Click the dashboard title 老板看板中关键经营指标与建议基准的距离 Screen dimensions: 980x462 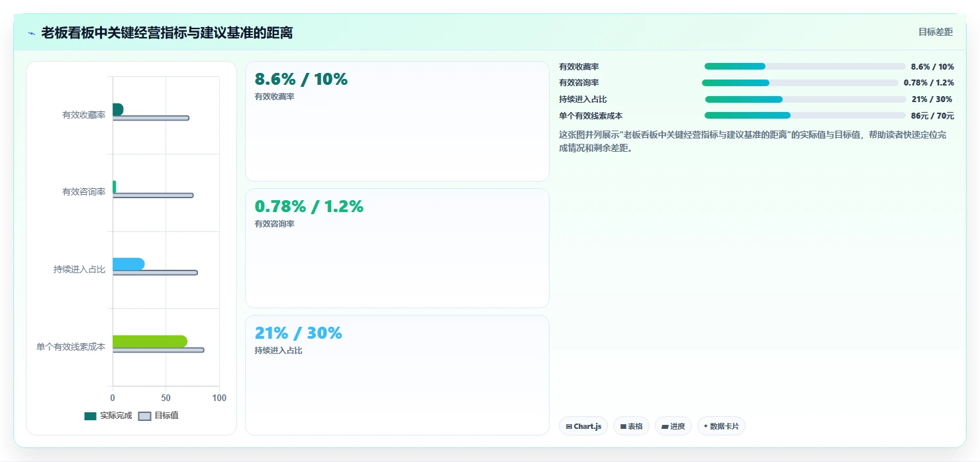tap(167, 32)
